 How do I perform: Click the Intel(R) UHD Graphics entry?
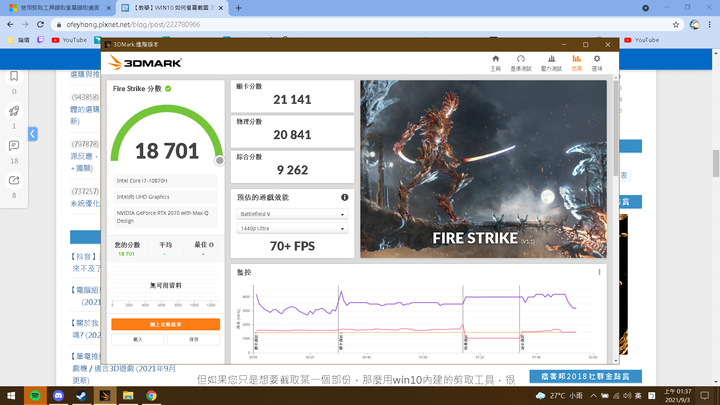point(165,197)
